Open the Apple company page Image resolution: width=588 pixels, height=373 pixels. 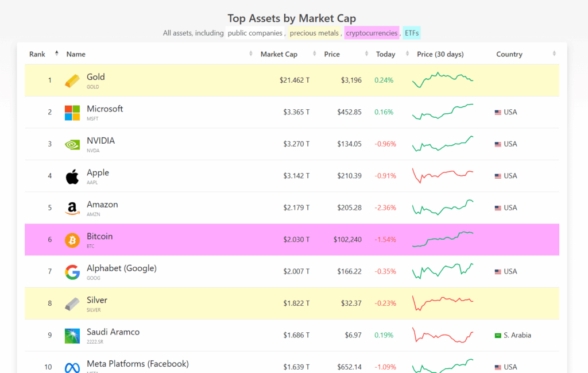[x=98, y=172]
